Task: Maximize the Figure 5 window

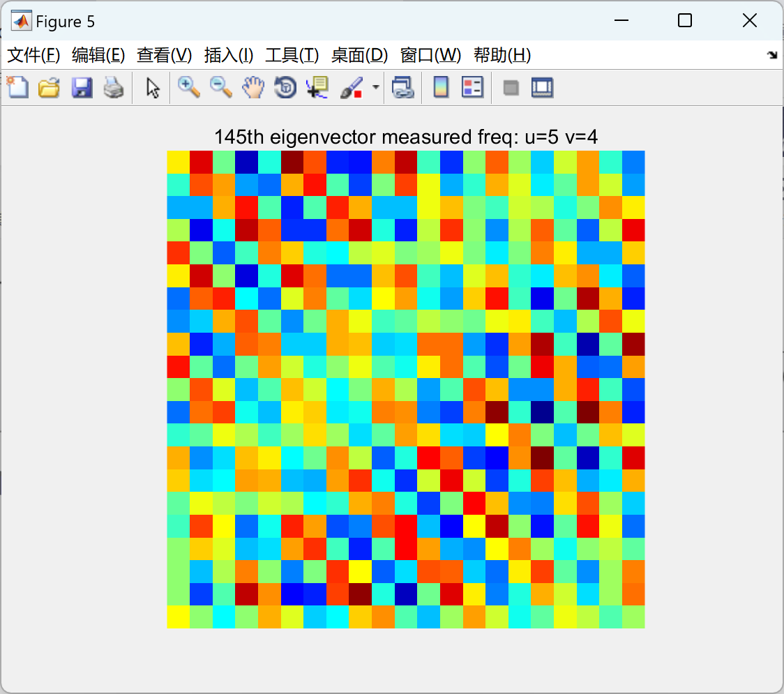Action: coord(685,20)
